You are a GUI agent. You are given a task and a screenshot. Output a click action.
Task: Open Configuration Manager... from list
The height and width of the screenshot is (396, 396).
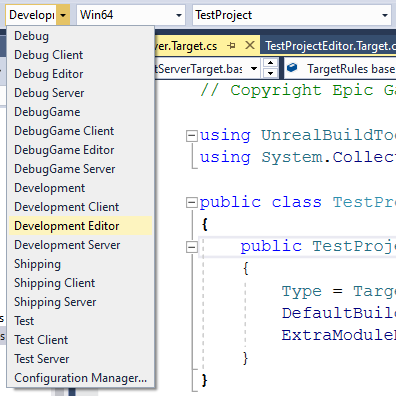(80, 378)
